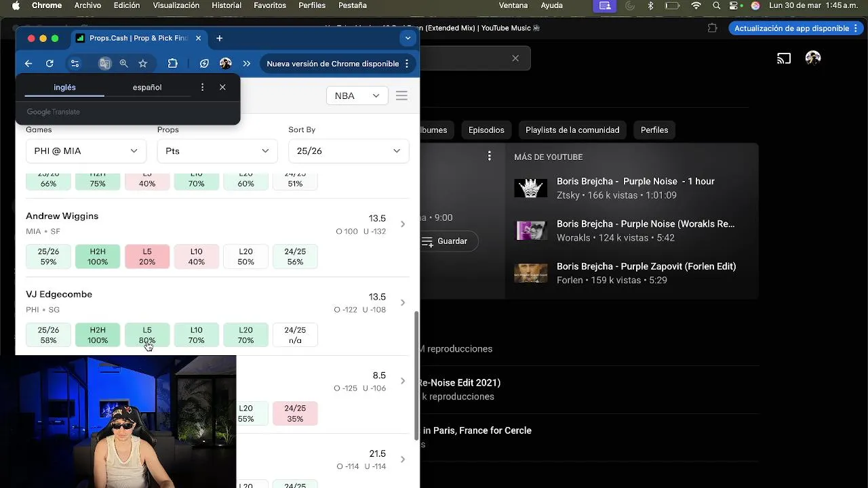Click Nueva versión de Chrome disponible button

coord(332,64)
